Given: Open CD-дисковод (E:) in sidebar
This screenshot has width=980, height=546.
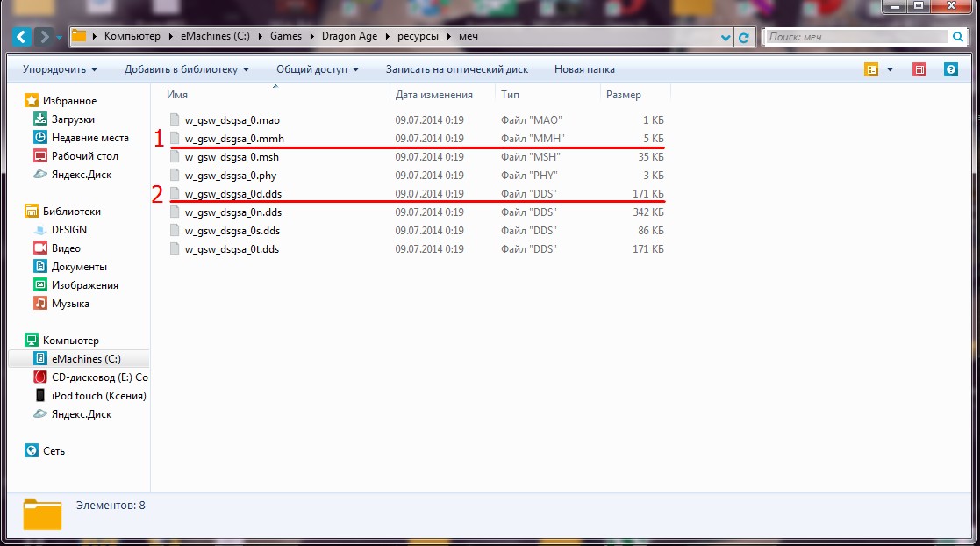Looking at the screenshot, I should tap(99, 377).
